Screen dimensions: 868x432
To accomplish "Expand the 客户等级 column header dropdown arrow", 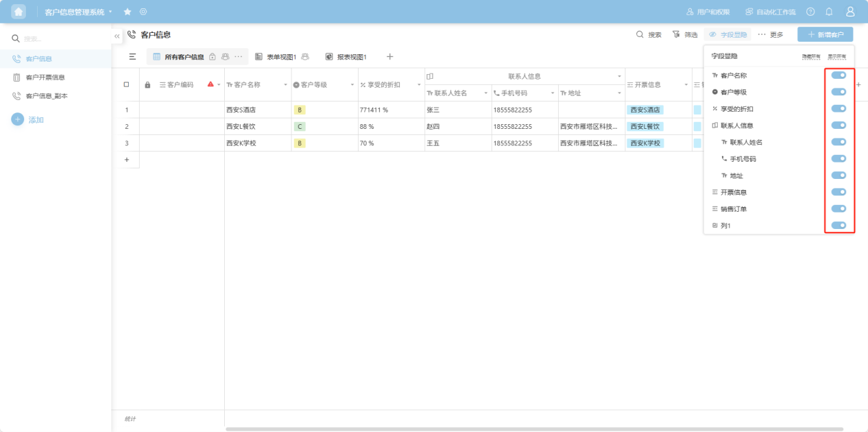I will tap(352, 85).
